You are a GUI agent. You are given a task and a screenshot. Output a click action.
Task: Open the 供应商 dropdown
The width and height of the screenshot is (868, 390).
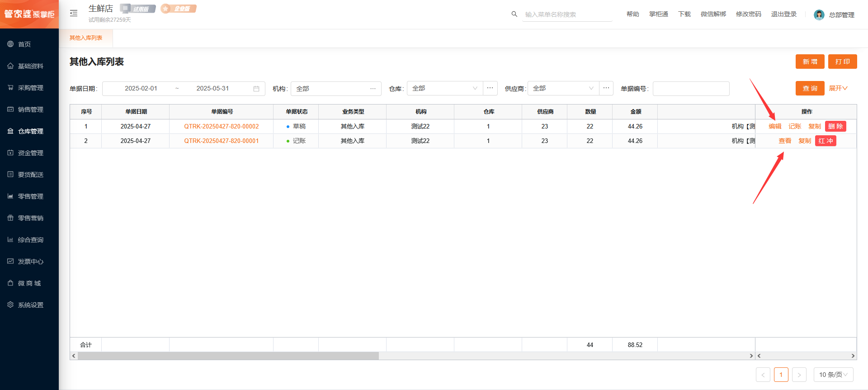[x=563, y=88]
